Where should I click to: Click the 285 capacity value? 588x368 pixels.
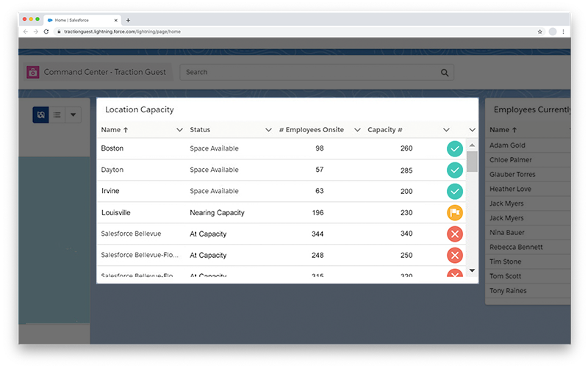click(406, 170)
